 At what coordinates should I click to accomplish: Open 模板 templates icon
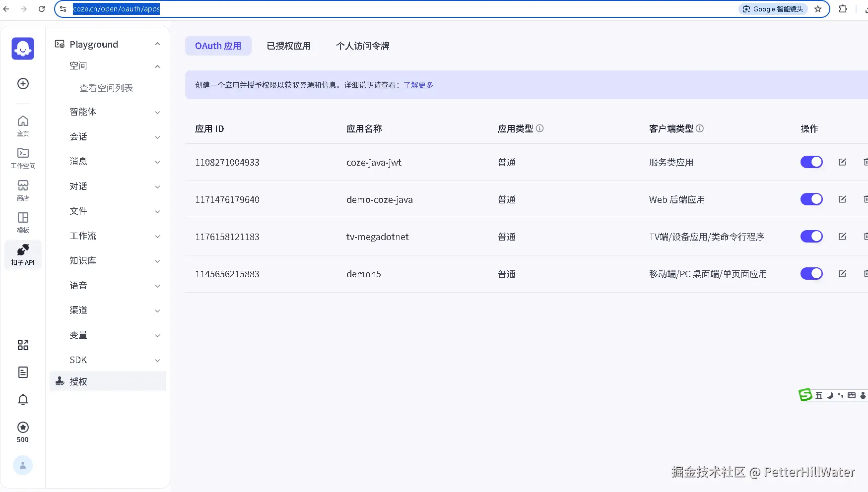point(23,223)
